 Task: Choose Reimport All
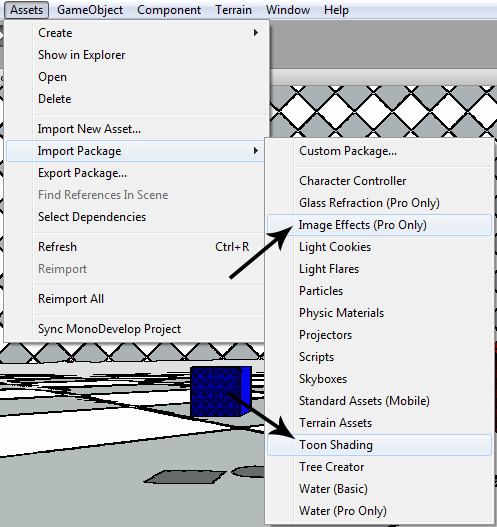[x=135, y=299]
